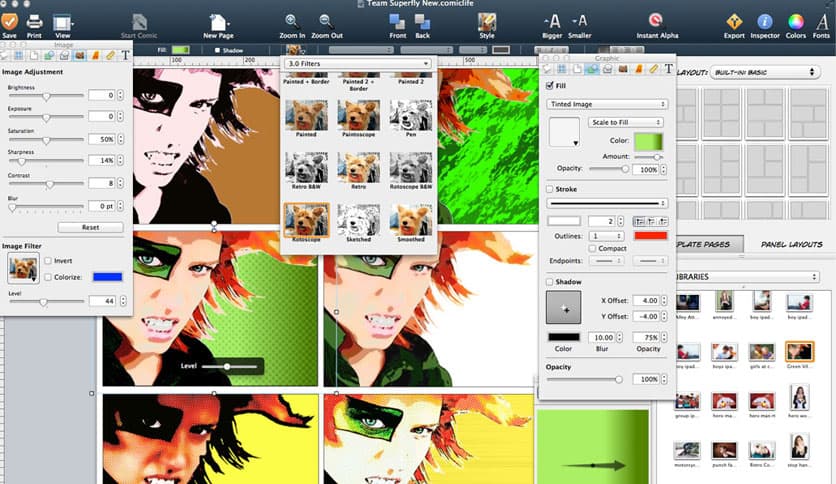Screen dimensions: 836x484
Task: Click the Zoom In magnifier
Action: 292,21
